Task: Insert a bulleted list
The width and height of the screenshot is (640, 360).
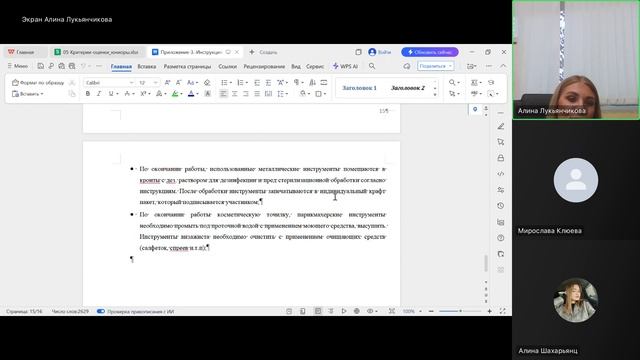Action: point(224,82)
